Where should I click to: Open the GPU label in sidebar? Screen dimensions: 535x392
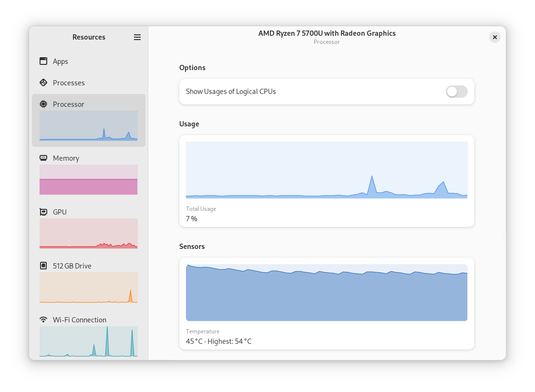click(x=60, y=212)
